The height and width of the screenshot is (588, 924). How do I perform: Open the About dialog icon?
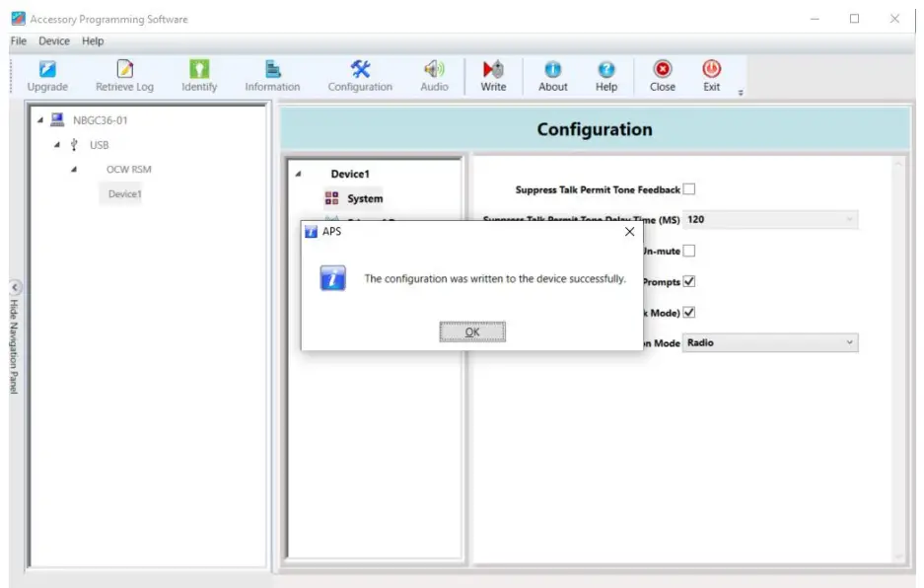pyautogui.click(x=552, y=75)
